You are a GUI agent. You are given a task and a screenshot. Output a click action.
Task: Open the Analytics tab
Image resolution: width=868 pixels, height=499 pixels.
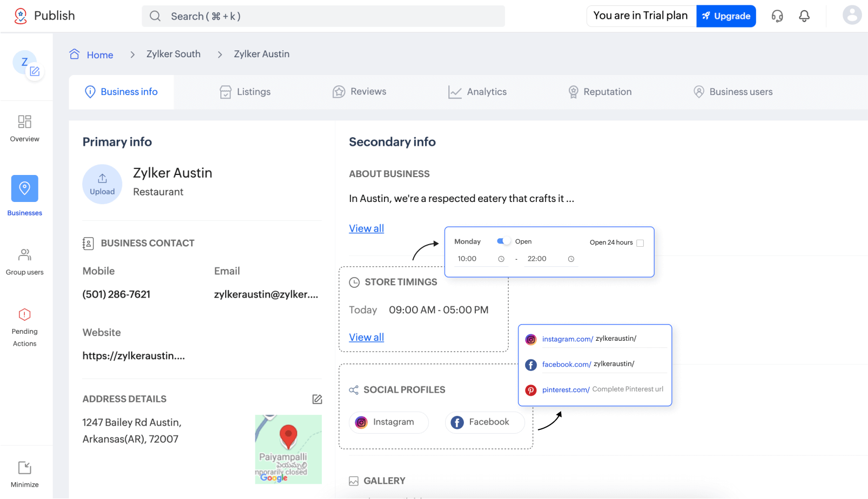tap(477, 92)
